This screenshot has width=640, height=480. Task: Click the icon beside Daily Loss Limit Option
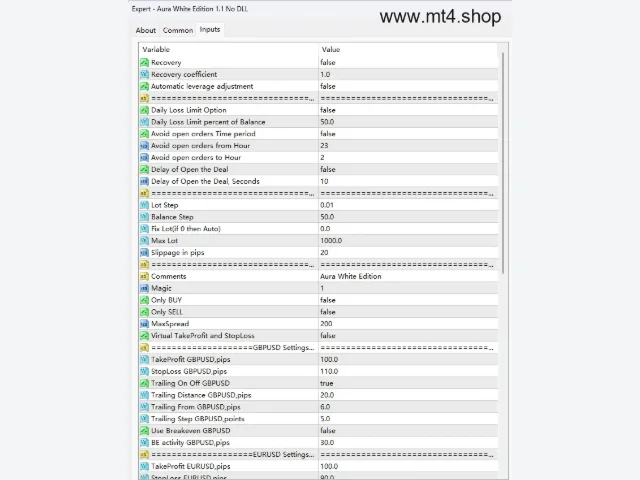click(x=144, y=110)
